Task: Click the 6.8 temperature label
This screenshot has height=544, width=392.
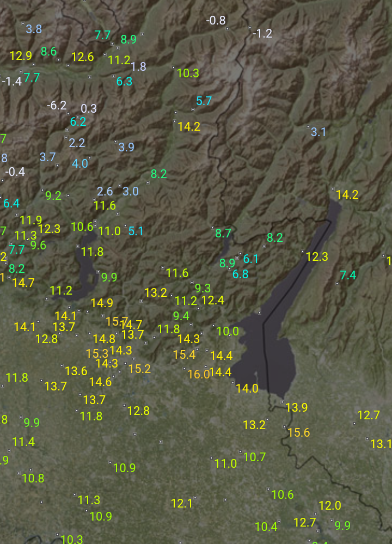Action: coord(241,274)
